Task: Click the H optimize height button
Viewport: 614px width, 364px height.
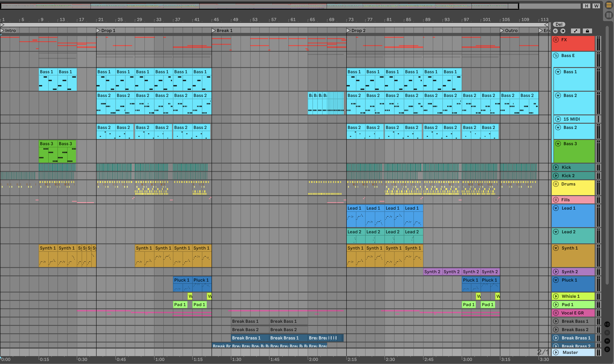Action: pyautogui.click(x=587, y=6)
